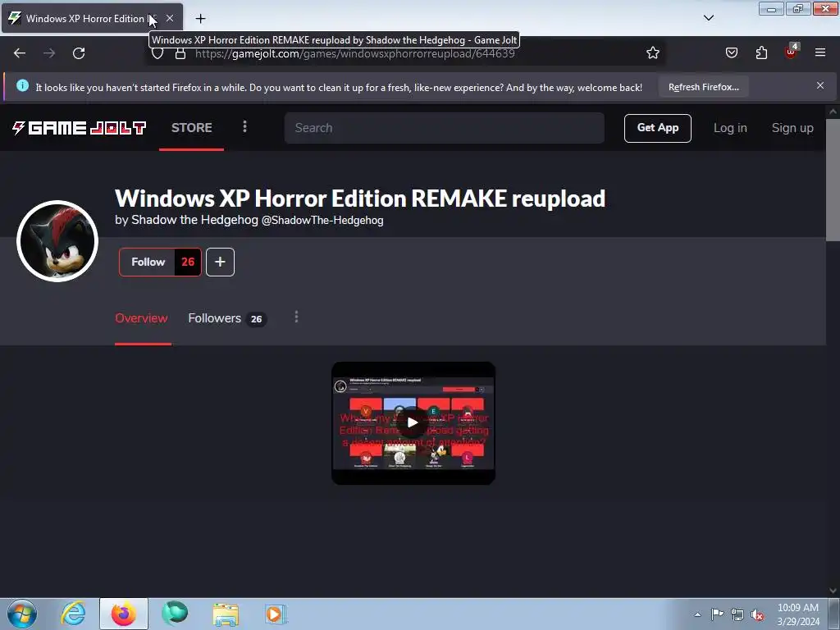The image size is (840, 630).
Task: Click the game title heading text
Action: pyautogui.click(x=360, y=199)
